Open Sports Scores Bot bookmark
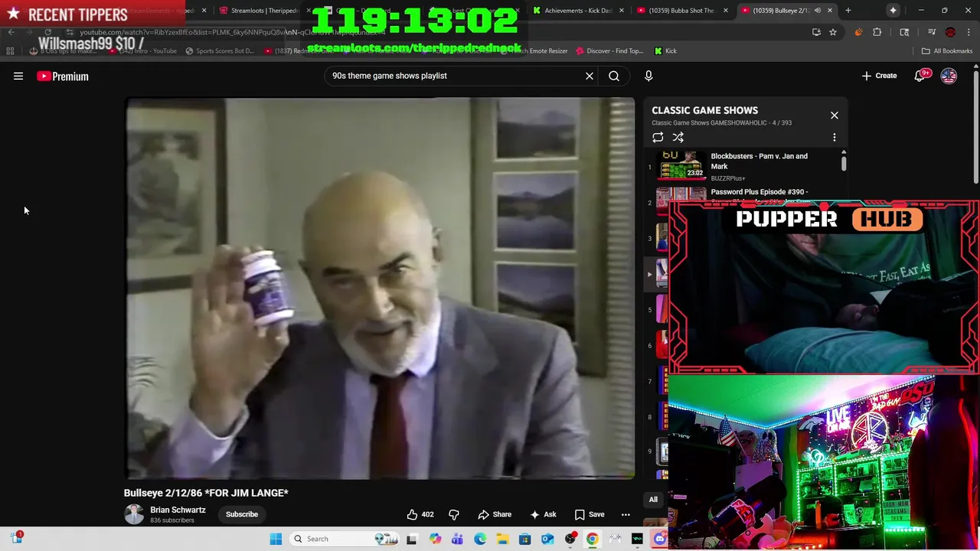This screenshot has height=551, width=980. [x=220, y=51]
